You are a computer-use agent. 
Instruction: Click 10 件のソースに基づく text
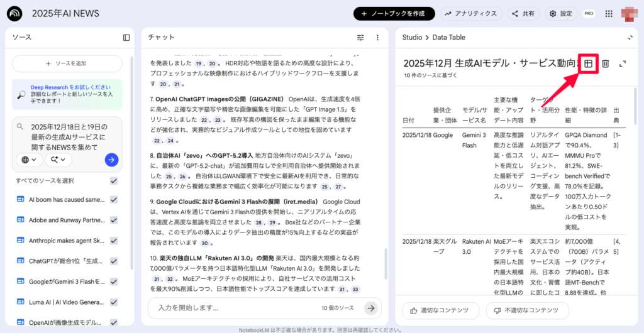[x=430, y=75]
